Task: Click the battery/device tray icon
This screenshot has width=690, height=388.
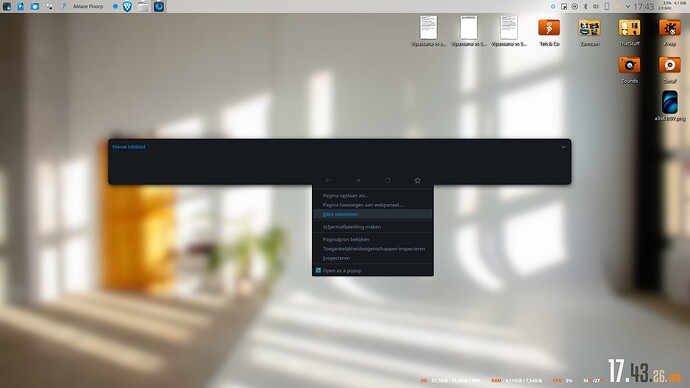Action: coord(607,7)
